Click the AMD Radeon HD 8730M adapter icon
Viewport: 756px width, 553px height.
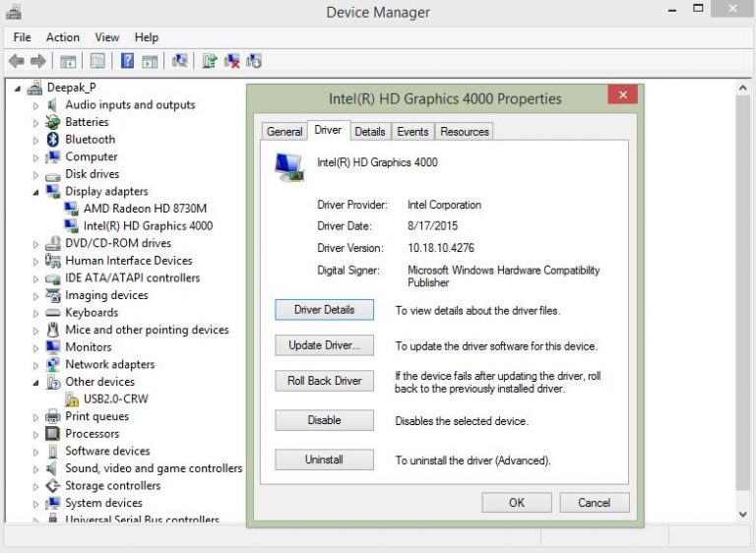(72, 209)
